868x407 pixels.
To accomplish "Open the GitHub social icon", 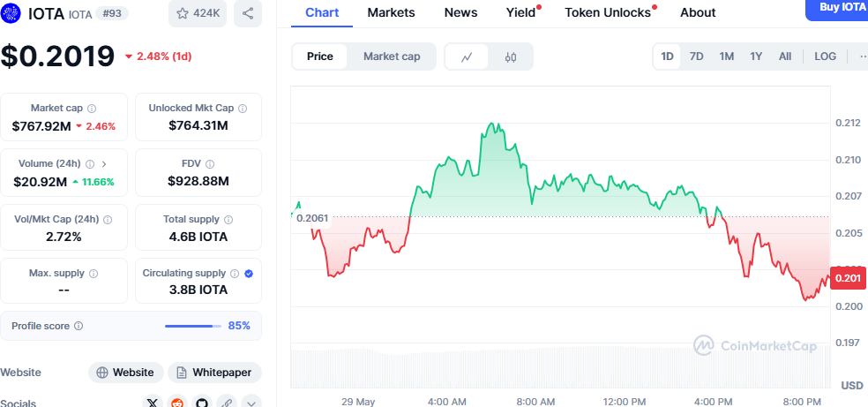I will coord(201,403).
